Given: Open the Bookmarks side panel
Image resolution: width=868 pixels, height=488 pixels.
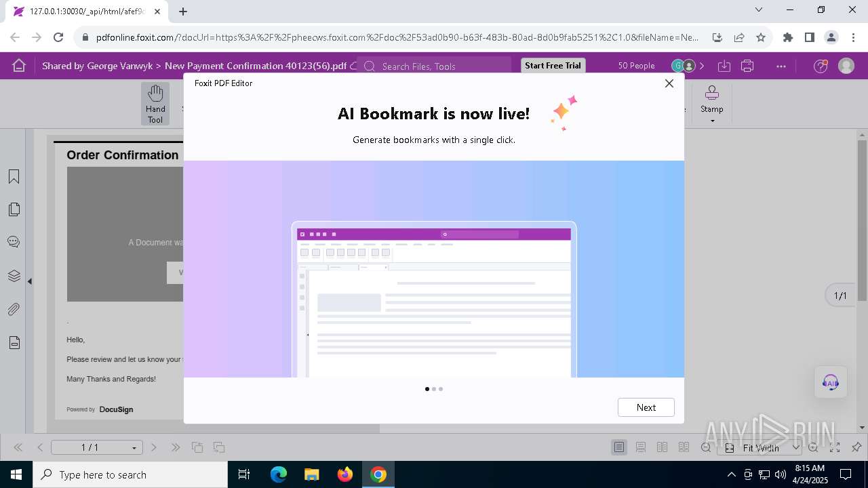Looking at the screenshot, I should (x=14, y=177).
